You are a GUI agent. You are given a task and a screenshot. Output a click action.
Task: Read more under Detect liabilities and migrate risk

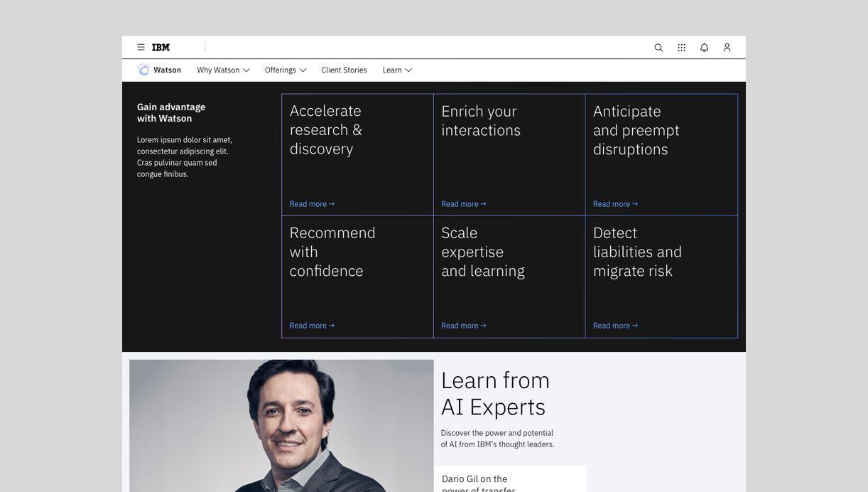tap(615, 326)
